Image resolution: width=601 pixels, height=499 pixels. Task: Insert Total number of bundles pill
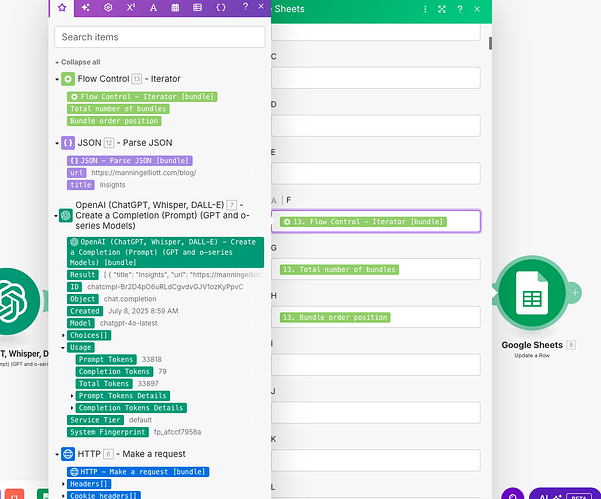tap(118, 109)
